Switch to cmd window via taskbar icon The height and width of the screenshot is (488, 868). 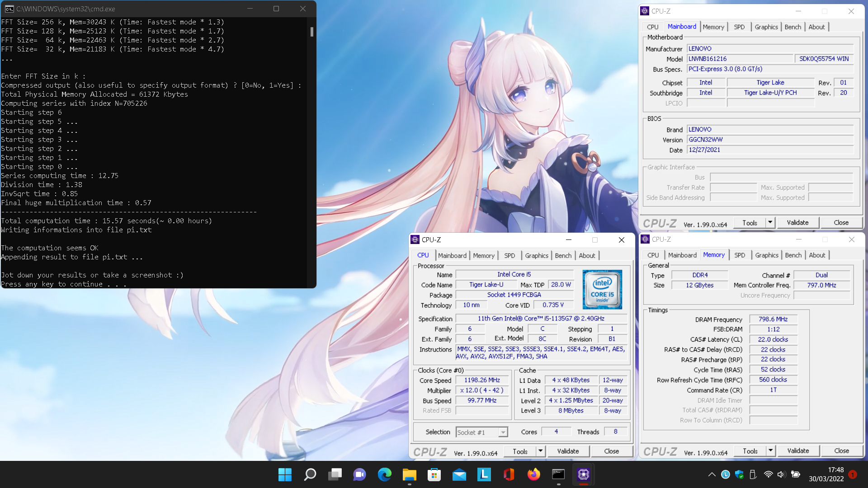(559, 474)
